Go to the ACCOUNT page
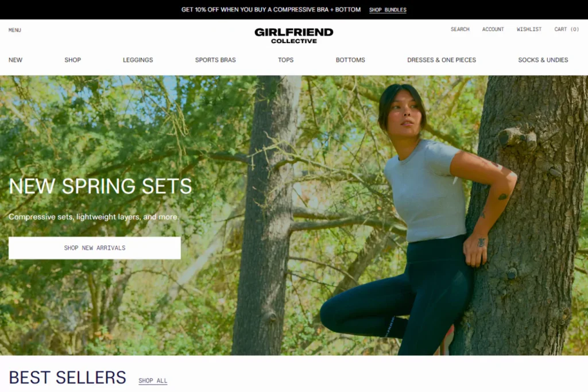The width and height of the screenshot is (588, 392). (x=493, y=29)
